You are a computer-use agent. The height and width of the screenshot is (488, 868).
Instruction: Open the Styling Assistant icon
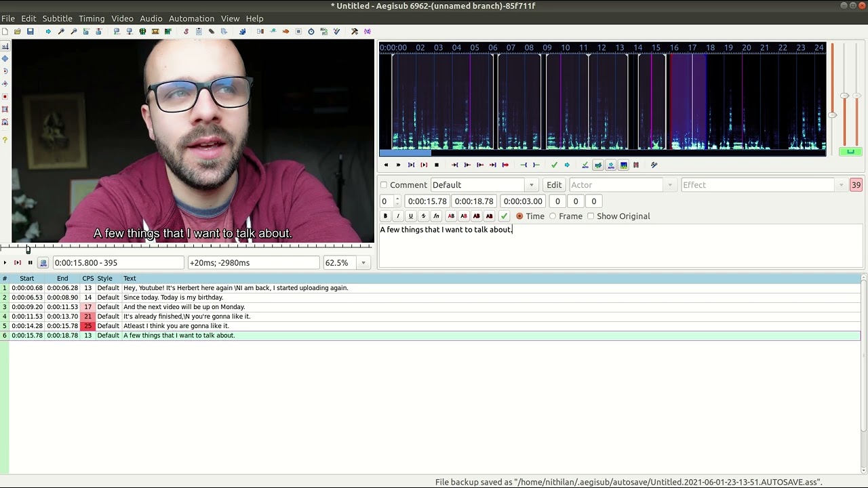[x=273, y=31]
